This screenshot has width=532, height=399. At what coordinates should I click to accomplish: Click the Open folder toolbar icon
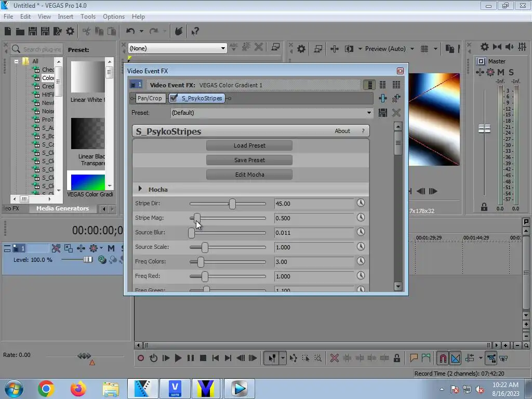20,32
